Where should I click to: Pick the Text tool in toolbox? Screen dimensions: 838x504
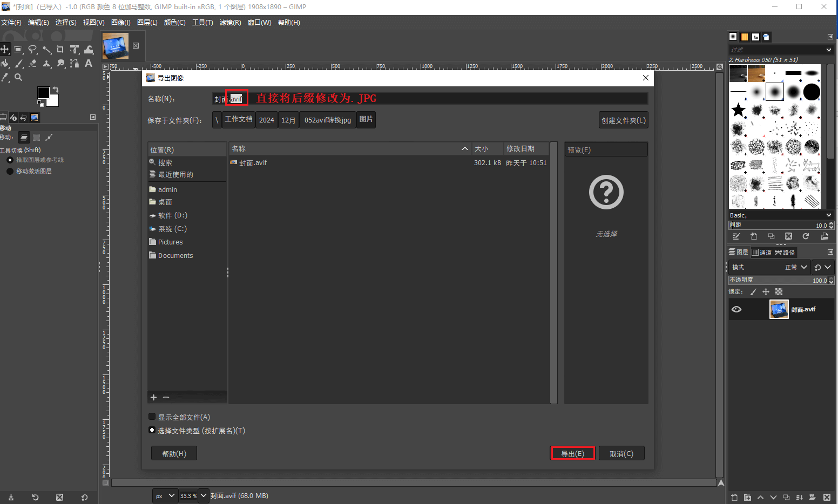pos(89,64)
